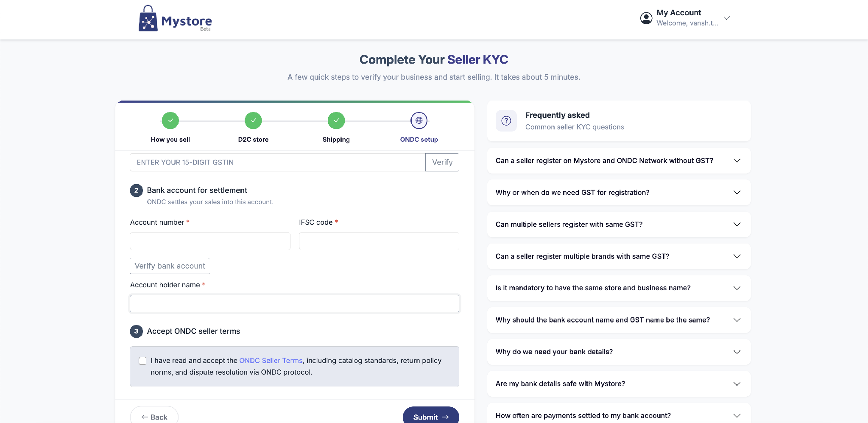Expand FAQ on multiple brands with same GST

(x=619, y=256)
